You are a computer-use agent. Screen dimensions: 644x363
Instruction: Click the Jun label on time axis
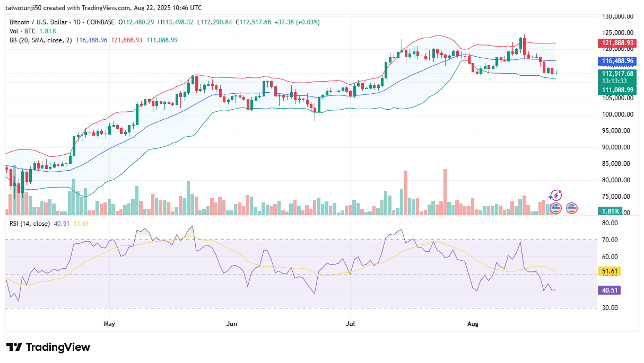click(x=231, y=323)
